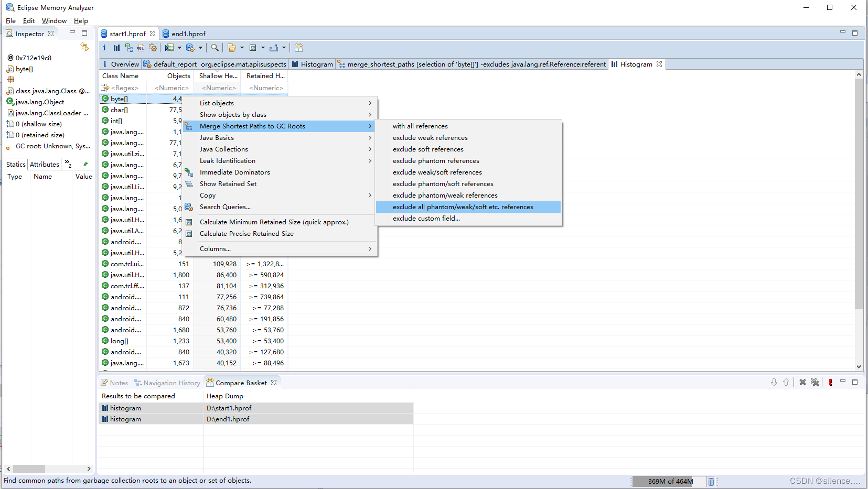
Task: Click the export results icon
Action: point(274,48)
